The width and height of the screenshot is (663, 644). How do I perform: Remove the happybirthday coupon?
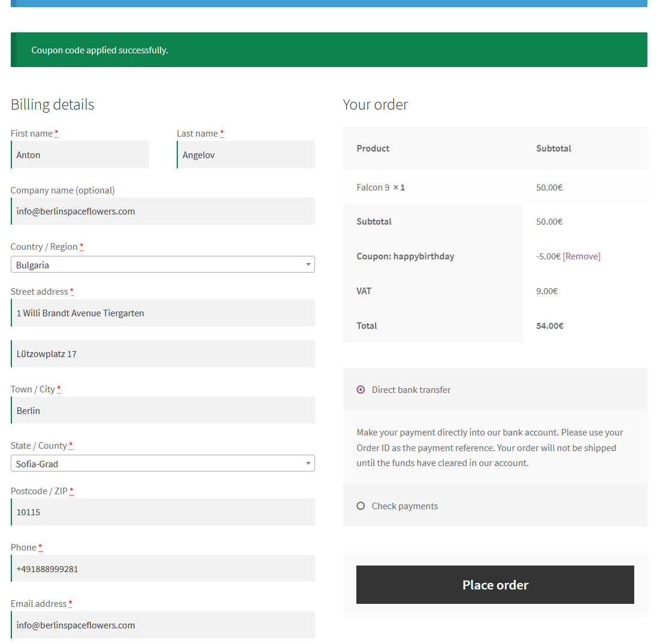[x=581, y=256]
